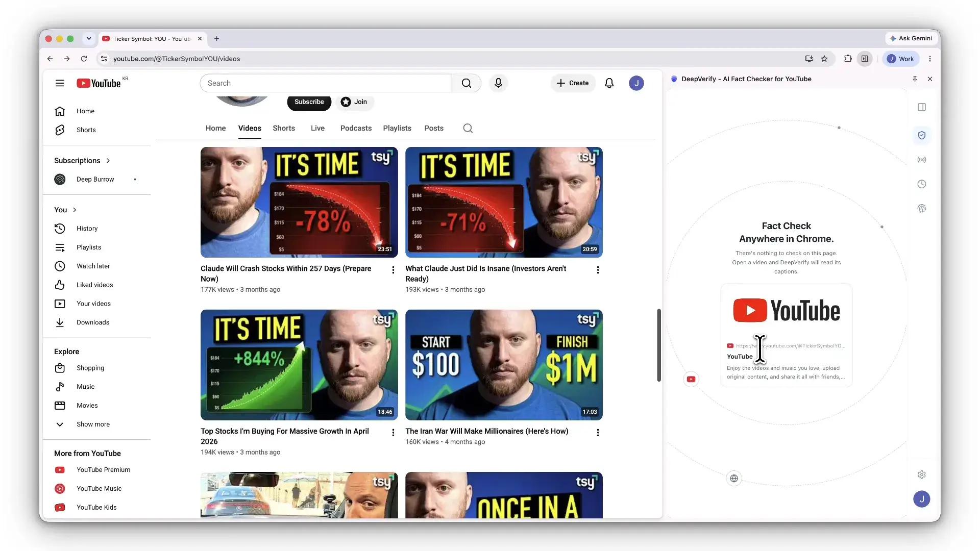Select DeepVerify shield check icon

tap(921, 135)
